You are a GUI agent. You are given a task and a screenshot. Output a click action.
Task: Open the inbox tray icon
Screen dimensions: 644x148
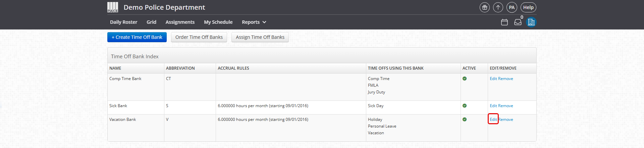click(518, 22)
